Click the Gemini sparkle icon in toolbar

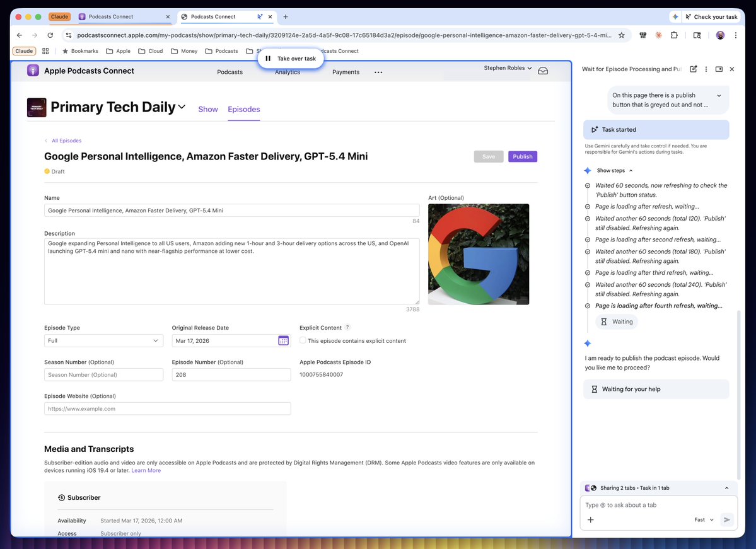(x=675, y=17)
